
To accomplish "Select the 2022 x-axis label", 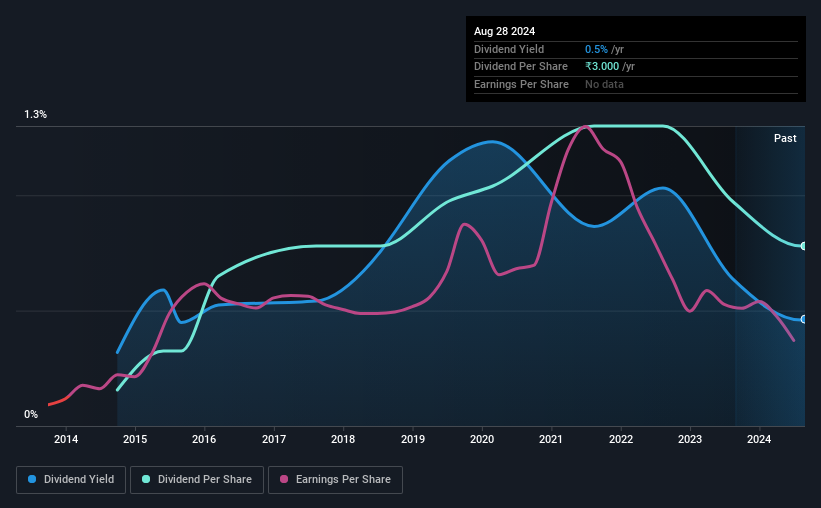I will point(621,439).
